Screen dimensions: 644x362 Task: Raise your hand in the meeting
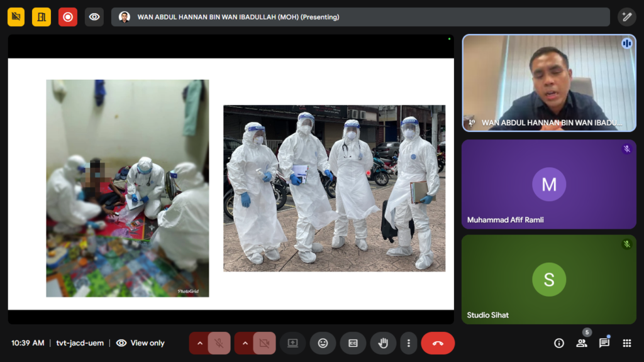coord(382,343)
